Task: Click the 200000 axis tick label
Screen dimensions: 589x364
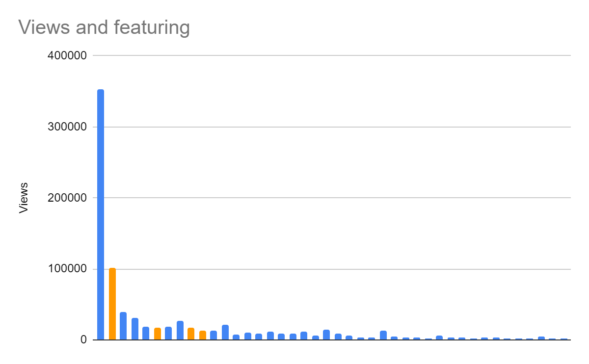Action: pos(67,198)
